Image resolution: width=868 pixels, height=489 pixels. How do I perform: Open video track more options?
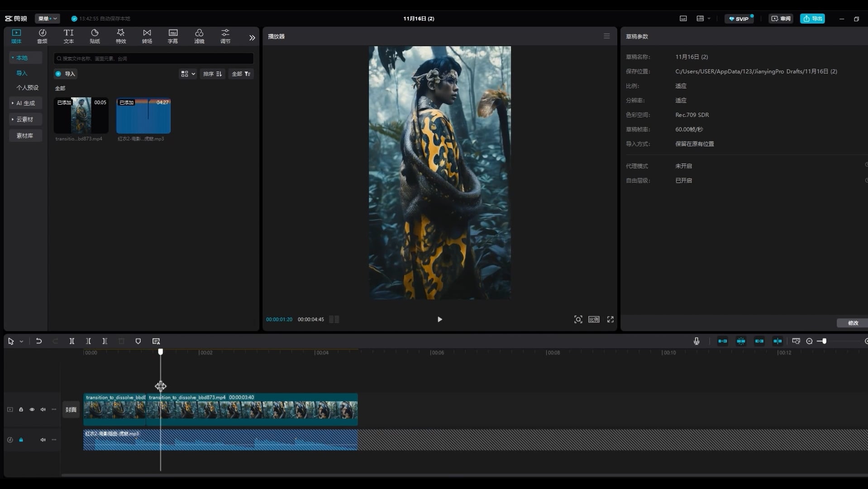[54, 409]
